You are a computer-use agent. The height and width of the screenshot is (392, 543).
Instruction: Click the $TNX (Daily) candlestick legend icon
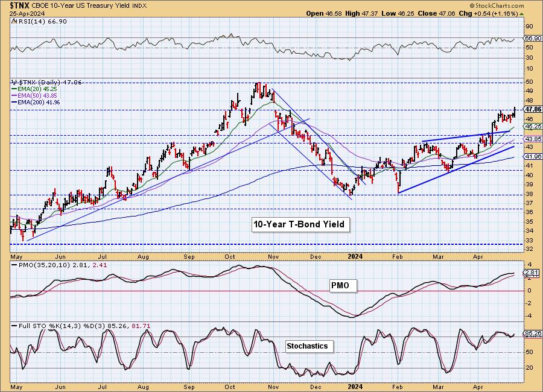[14, 83]
